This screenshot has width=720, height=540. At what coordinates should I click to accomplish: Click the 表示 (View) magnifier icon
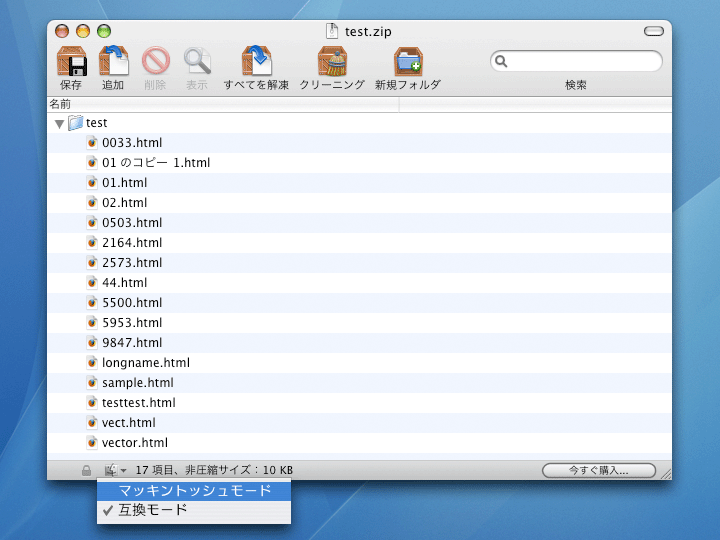point(197,61)
